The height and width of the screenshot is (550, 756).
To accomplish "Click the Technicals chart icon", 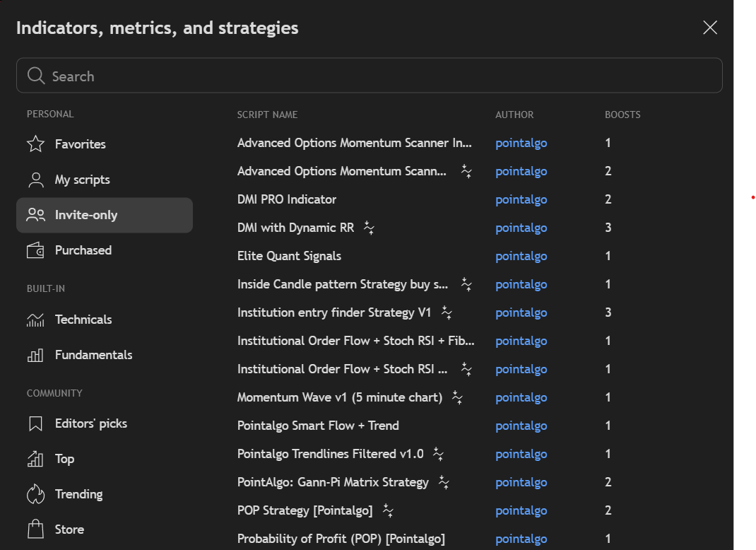I will pyautogui.click(x=35, y=320).
